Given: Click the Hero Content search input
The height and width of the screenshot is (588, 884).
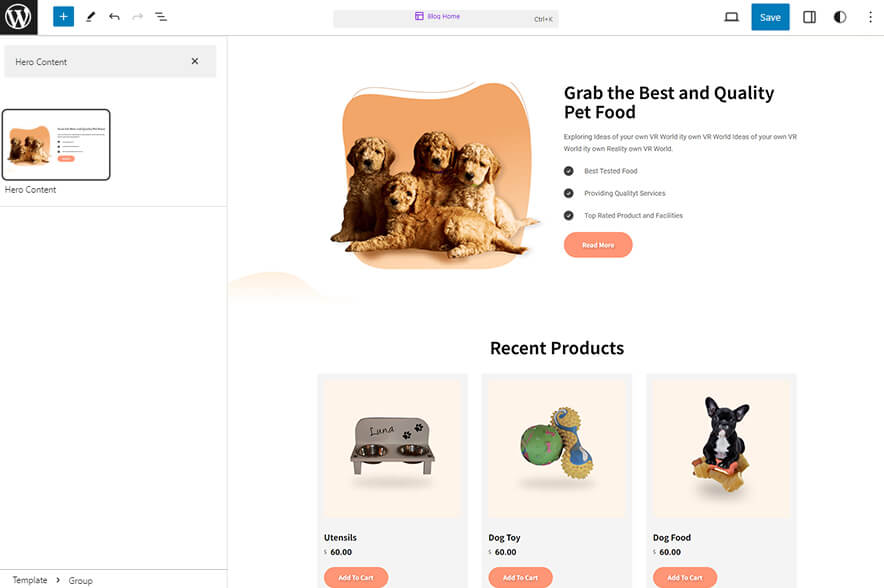Looking at the screenshot, I should (x=95, y=61).
